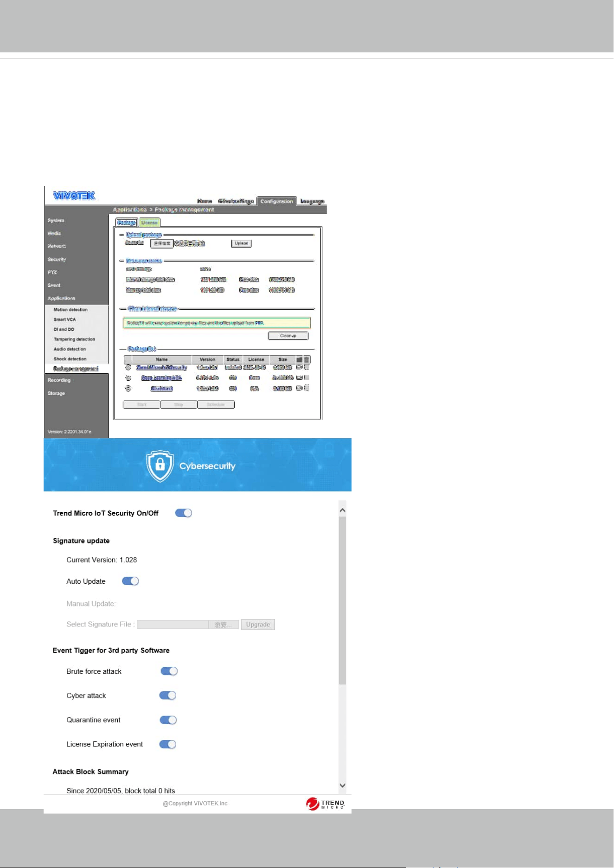Select radio button for Deep Learning VCA package
The height and width of the screenshot is (868, 614).
[x=128, y=377]
